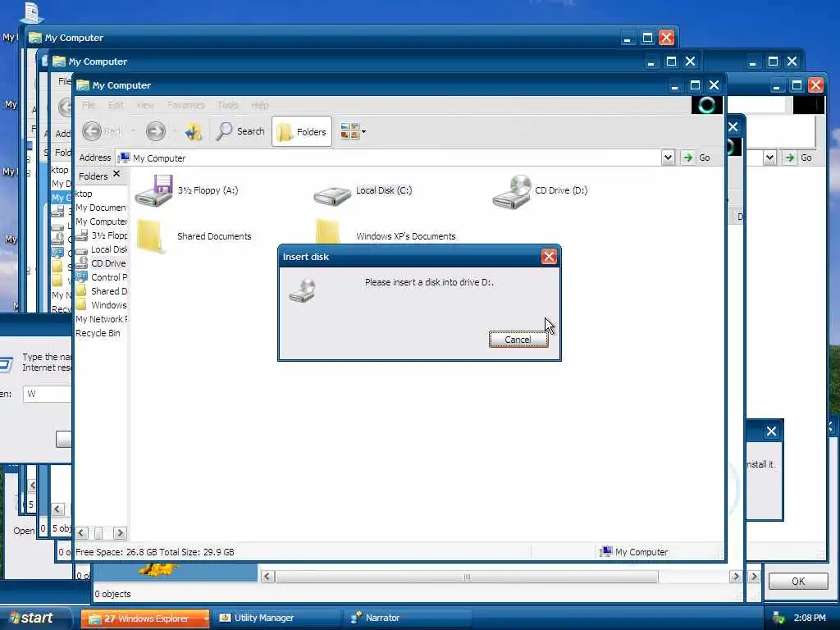Select Windows folder in folder tree
Viewport: 840px width, 630px height.
102,305
